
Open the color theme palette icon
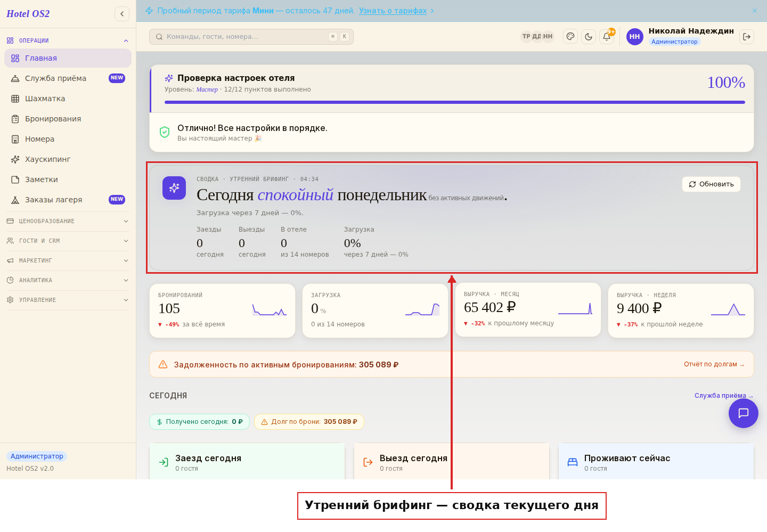point(570,36)
